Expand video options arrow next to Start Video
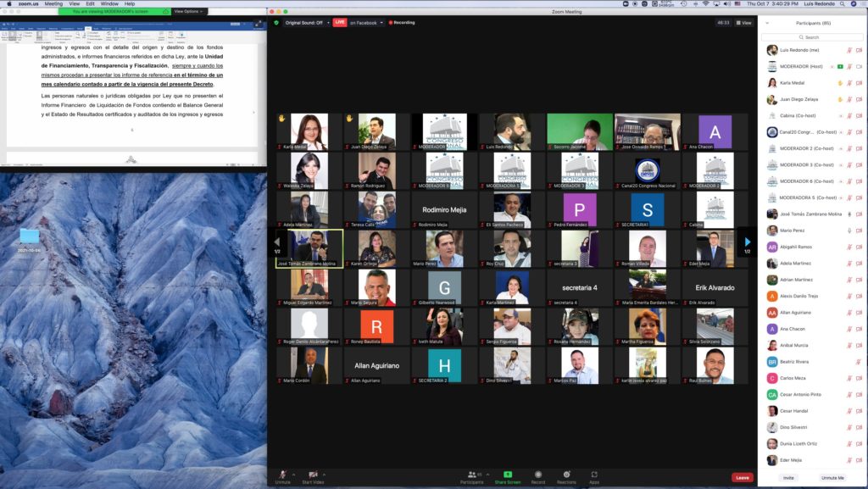 [x=324, y=474]
